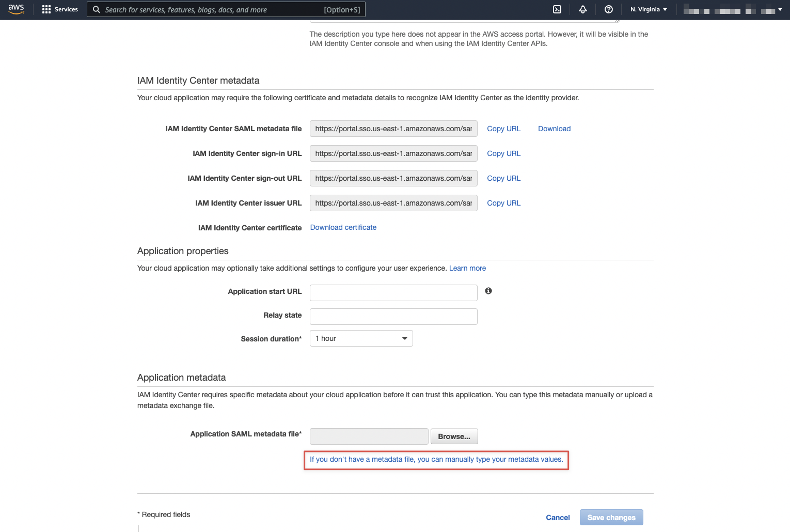790x532 pixels.
Task: Expand the N. Virginia region selector
Action: pyautogui.click(x=649, y=9)
